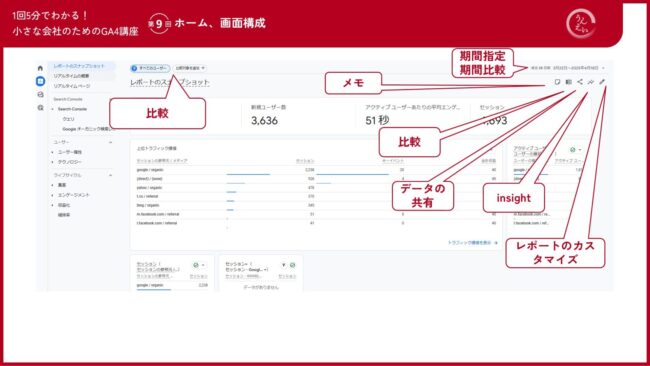Click green check icon on the first session card

[196, 265]
